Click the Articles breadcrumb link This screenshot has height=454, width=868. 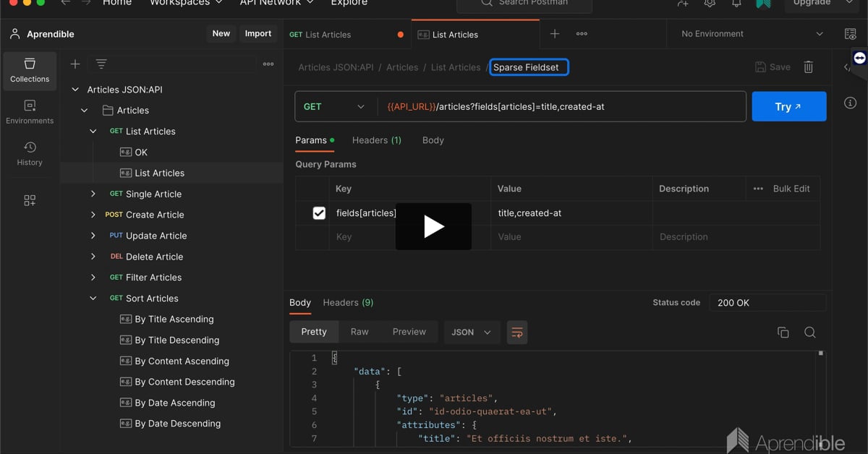pos(402,67)
